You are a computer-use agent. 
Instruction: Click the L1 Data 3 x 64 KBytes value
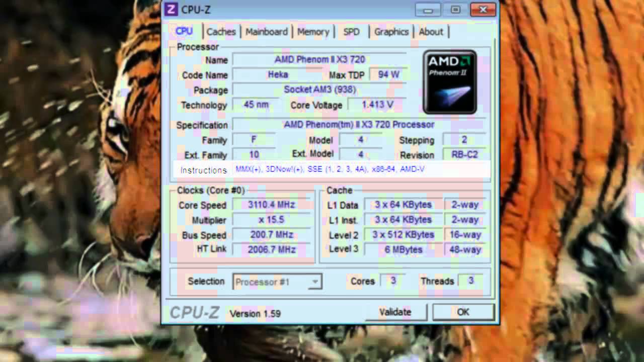403,205
